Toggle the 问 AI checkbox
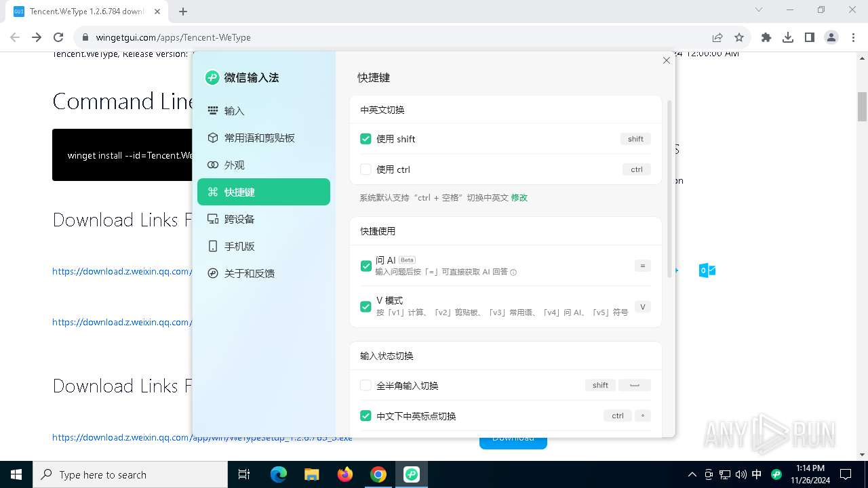Viewport: 868px width, 488px height. pyautogui.click(x=366, y=266)
